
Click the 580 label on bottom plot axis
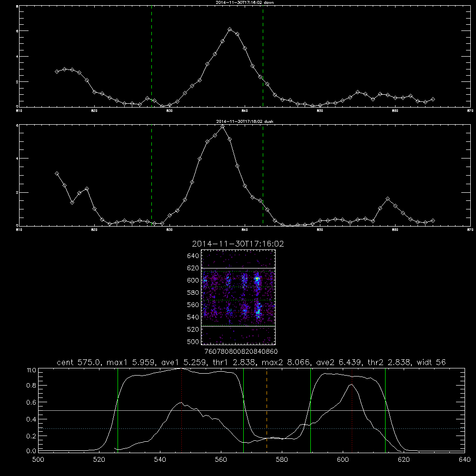282,460
